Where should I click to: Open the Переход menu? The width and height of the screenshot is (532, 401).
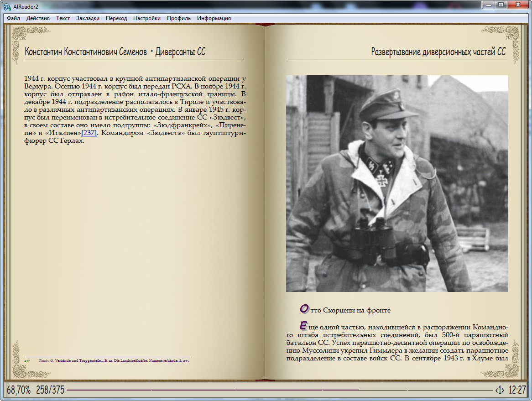(116, 18)
